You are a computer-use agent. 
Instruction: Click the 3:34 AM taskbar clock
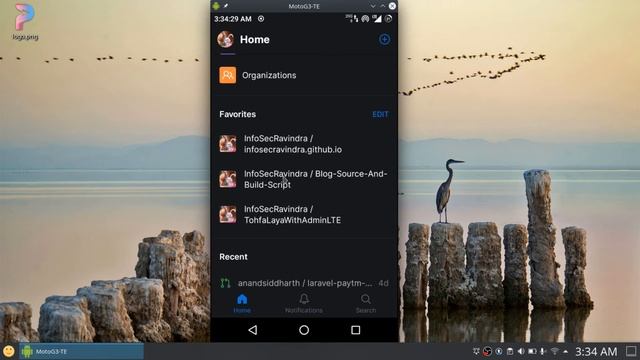(596, 351)
